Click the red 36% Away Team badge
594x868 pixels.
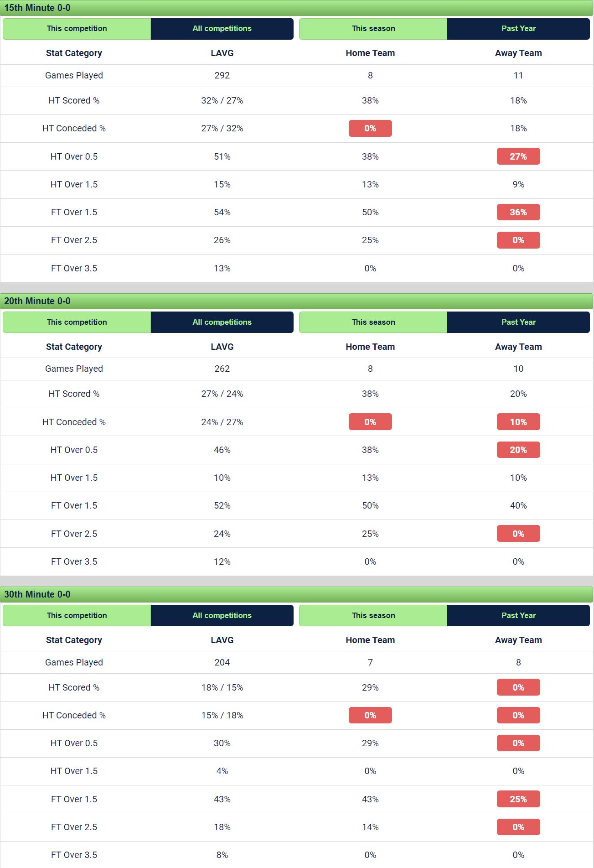(x=518, y=212)
